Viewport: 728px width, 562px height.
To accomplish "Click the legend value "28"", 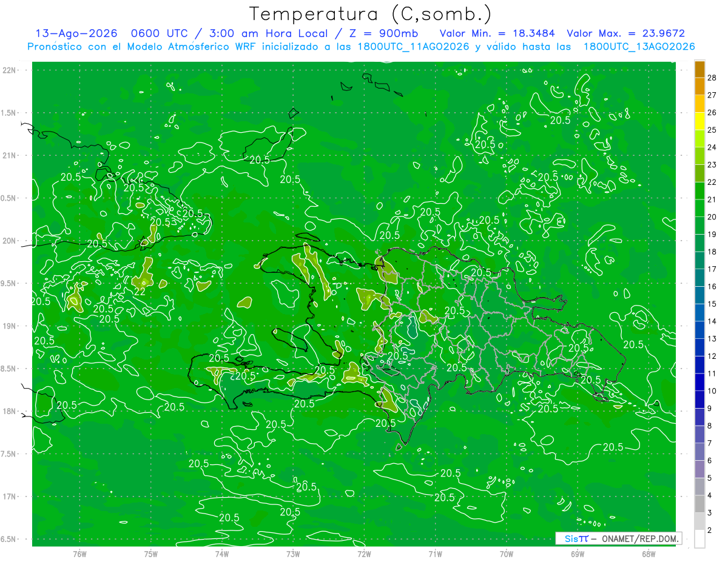I will click(x=712, y=77).
